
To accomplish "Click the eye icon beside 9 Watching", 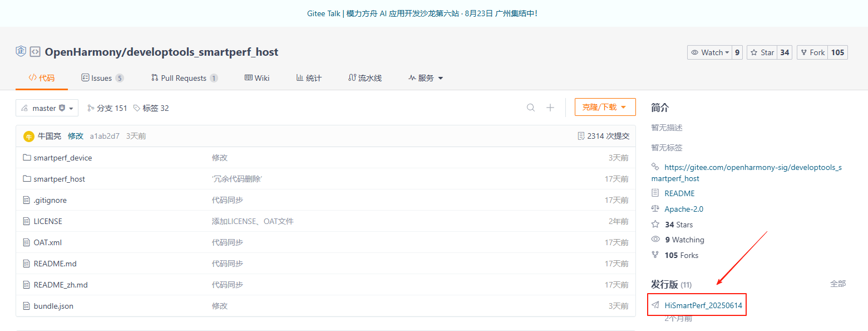I will click(655, 240).
